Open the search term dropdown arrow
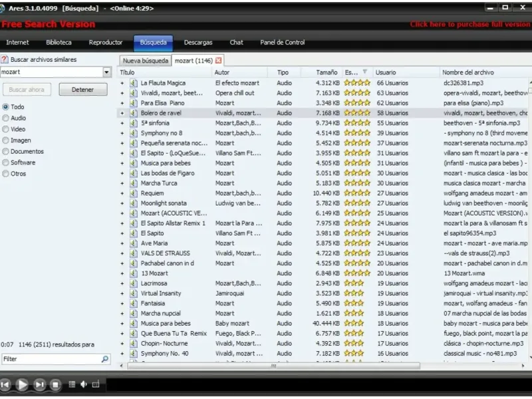The height and width of the screenshot is (399, 532). tap(106, 72)
